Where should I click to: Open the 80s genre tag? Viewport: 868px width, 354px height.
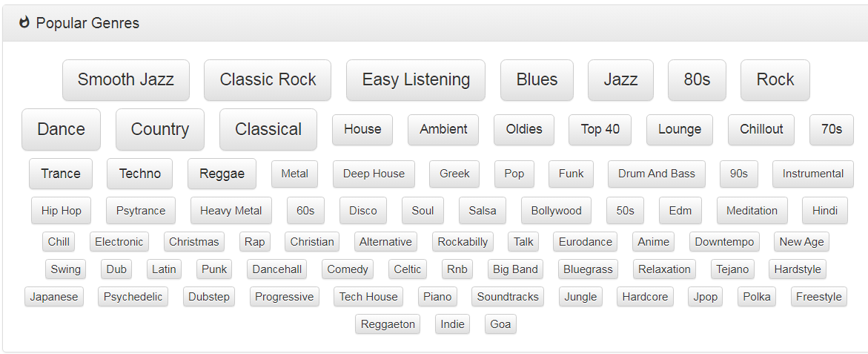[x=697, y=80]
